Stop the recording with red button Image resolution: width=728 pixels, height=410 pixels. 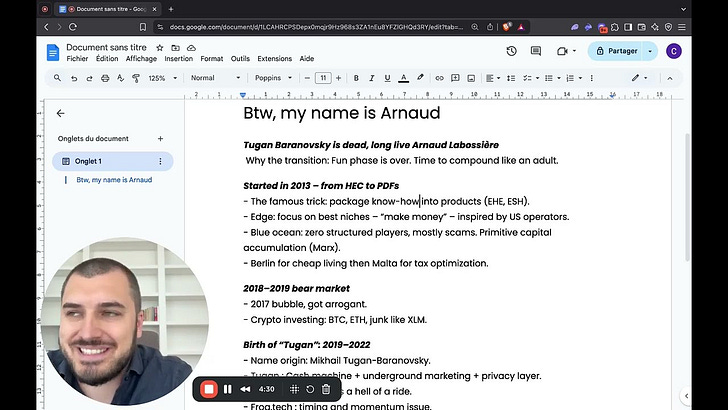[208, 389]
